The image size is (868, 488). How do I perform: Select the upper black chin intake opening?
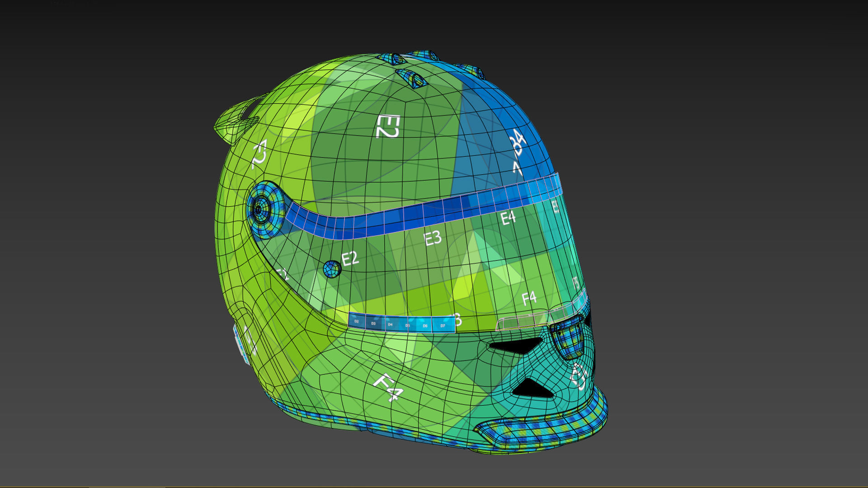click(515, 346)
